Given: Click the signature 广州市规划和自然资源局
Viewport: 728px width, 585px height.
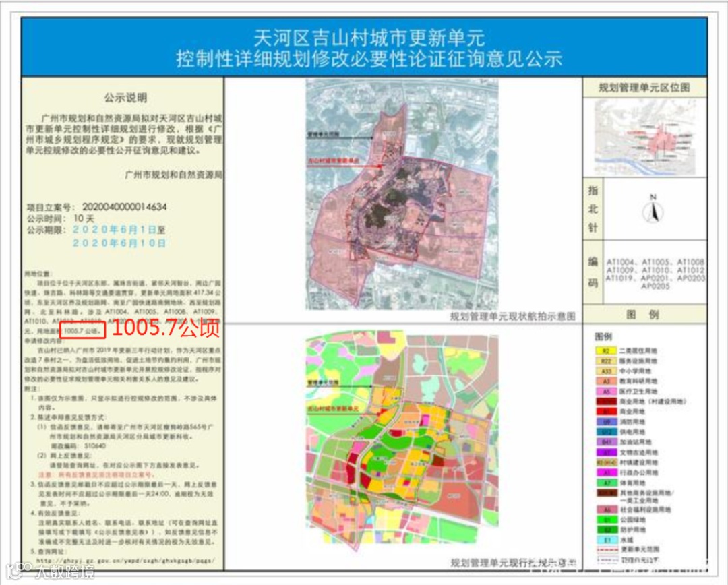Looking at the screenshot, I should tap(174, 175).
